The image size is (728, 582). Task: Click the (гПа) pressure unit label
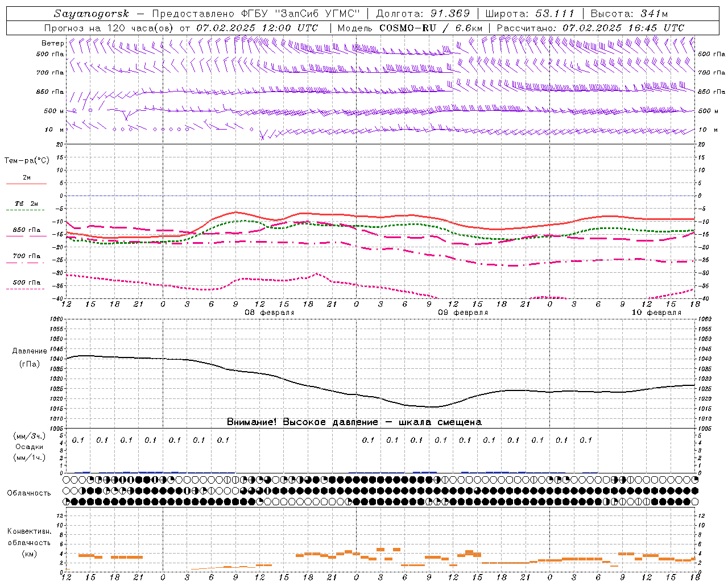click(x=30, y=364)
